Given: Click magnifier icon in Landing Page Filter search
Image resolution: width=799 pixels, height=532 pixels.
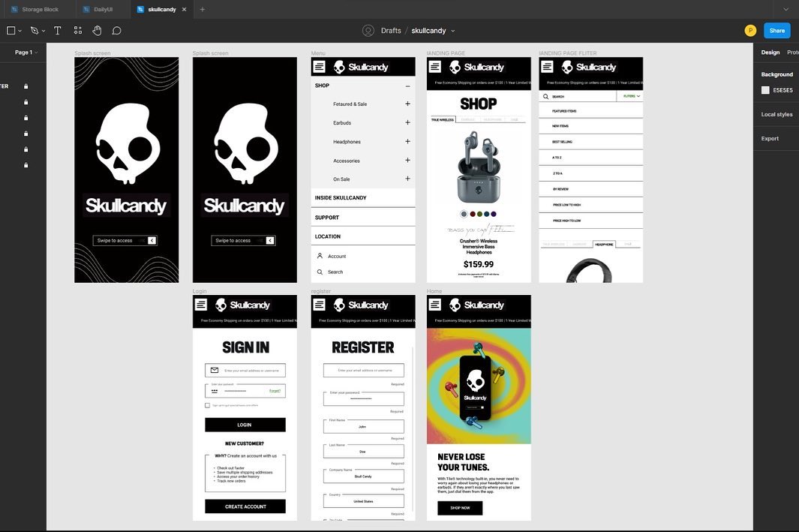Looking at the screenshot, I should point(545,96).
